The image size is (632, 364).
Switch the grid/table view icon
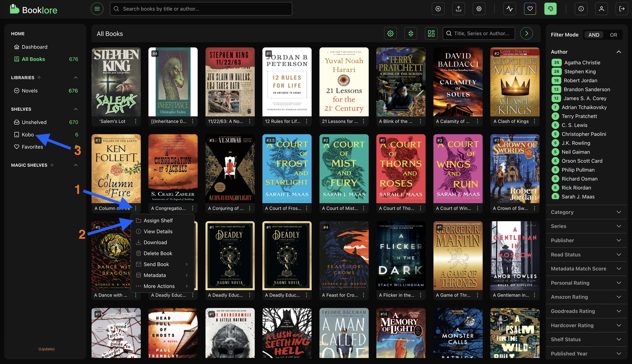pyautogui.click(x=431, y=33)
